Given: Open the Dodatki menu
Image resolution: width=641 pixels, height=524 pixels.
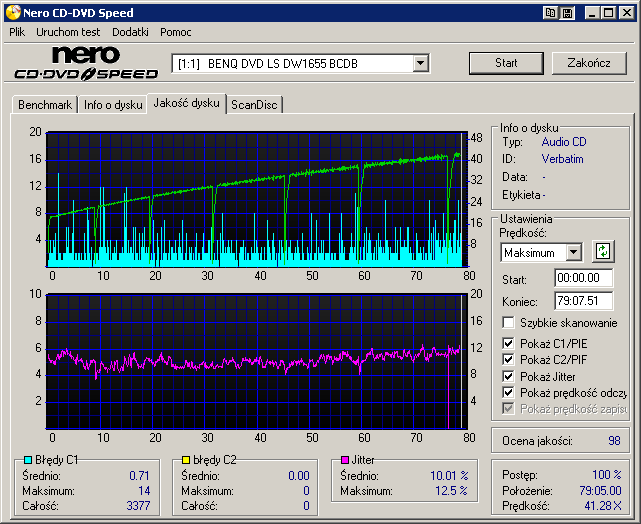Looking at the screenshot, I should 130,32.
